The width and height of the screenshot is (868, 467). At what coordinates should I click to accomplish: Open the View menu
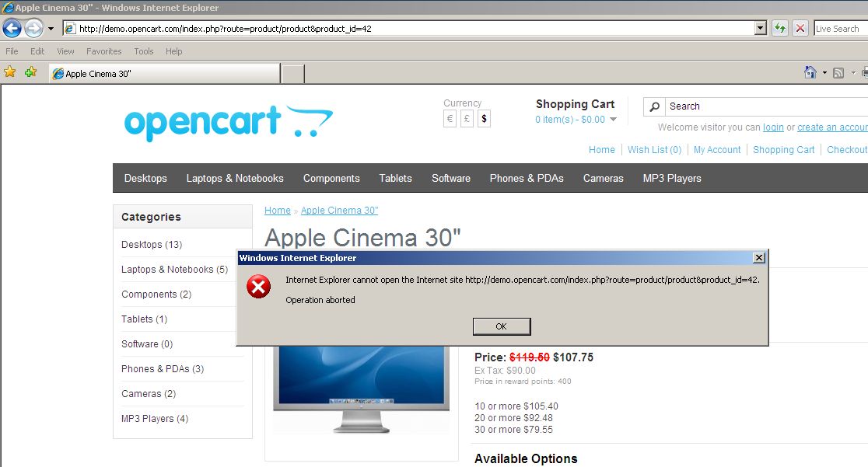[65, 51]
